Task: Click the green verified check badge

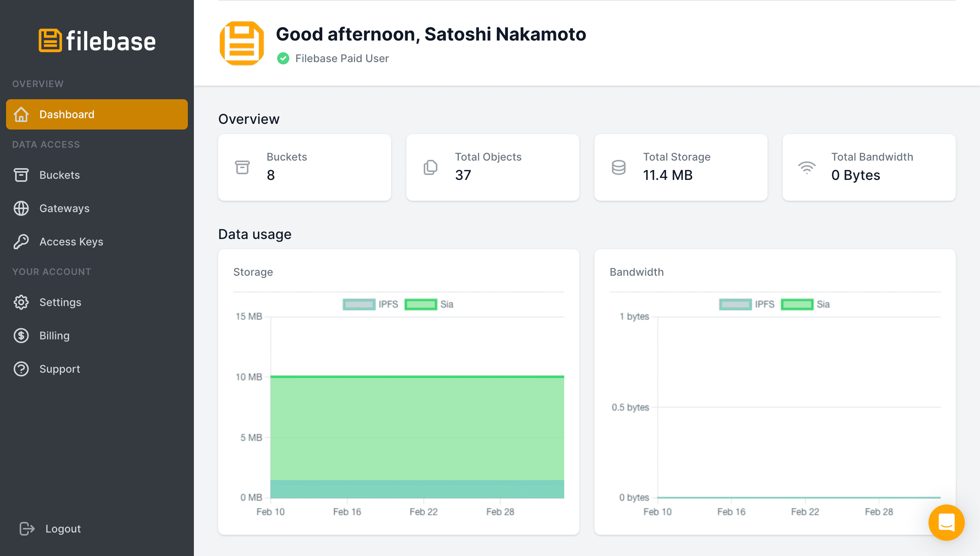Action: pos(283,58)
